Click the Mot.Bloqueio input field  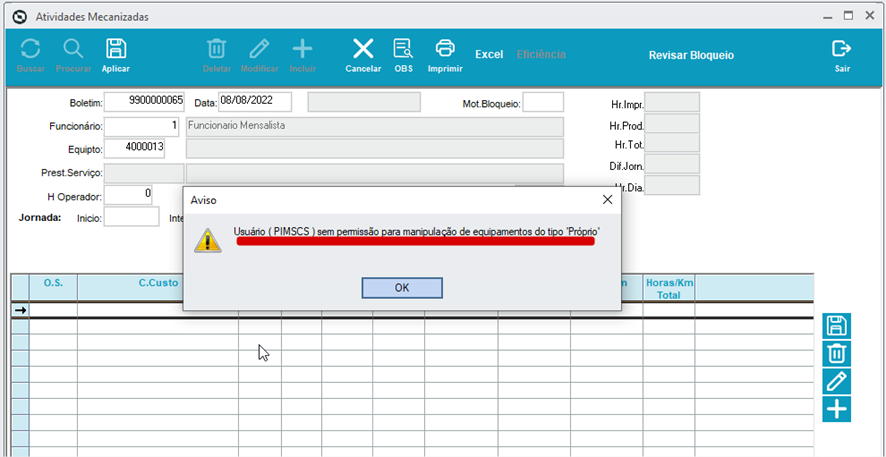[x=543, y=102]
